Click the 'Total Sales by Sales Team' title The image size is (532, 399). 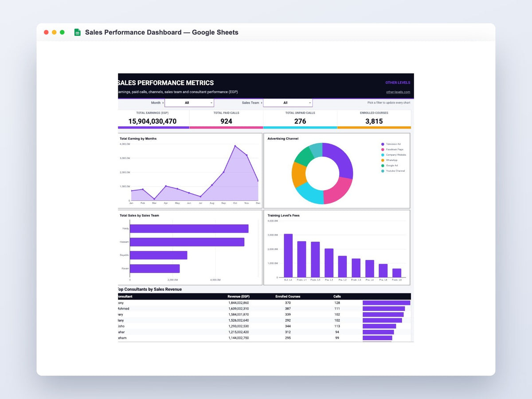click(139, 215)
